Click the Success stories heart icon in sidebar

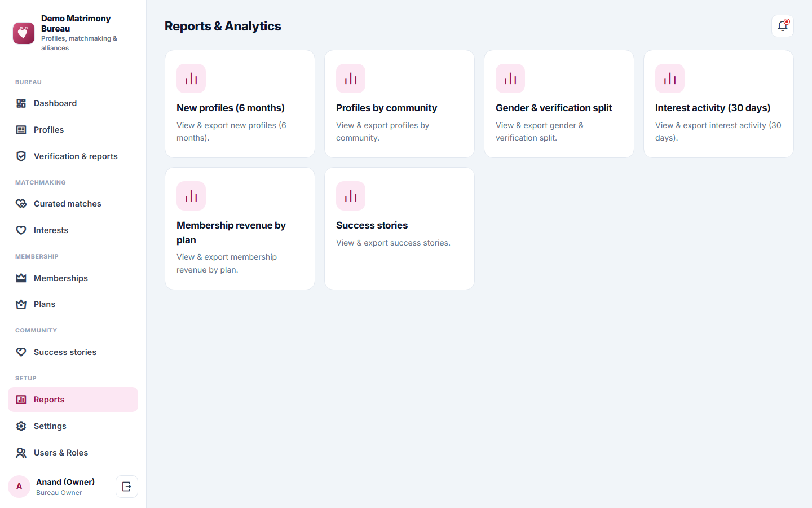click(x=21, y=352)
